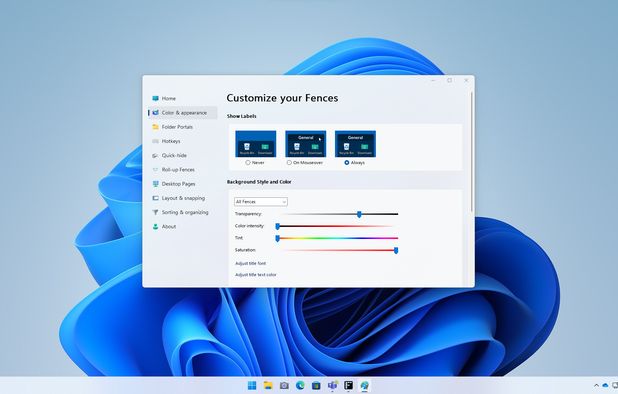Select the Always show labels radio button

347,162
